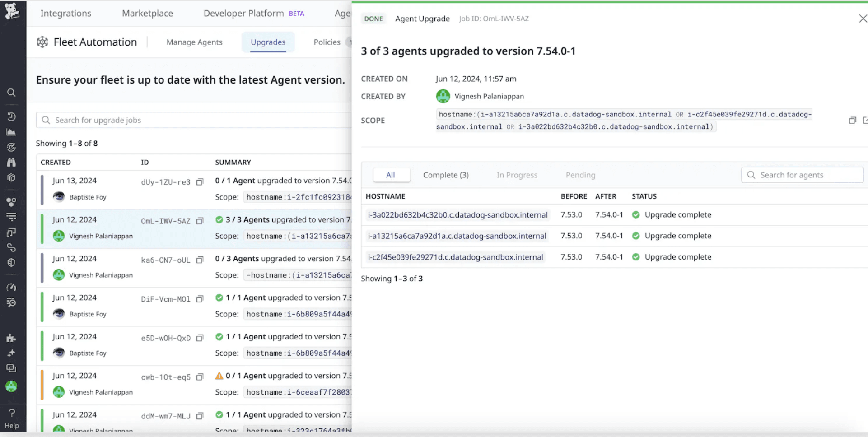Sort by the HOSTNAME column header
This screenshot has width=868, height=437.
point(385,196)
